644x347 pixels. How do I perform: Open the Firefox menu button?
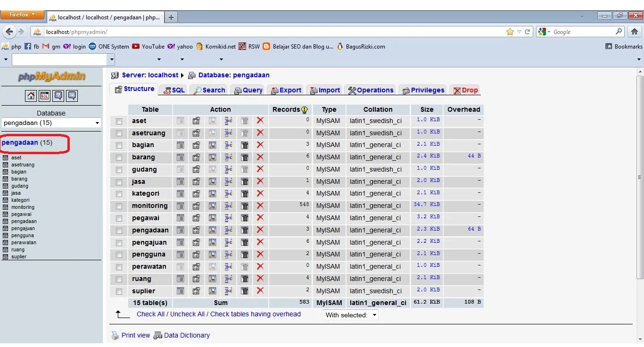[22, 15]
